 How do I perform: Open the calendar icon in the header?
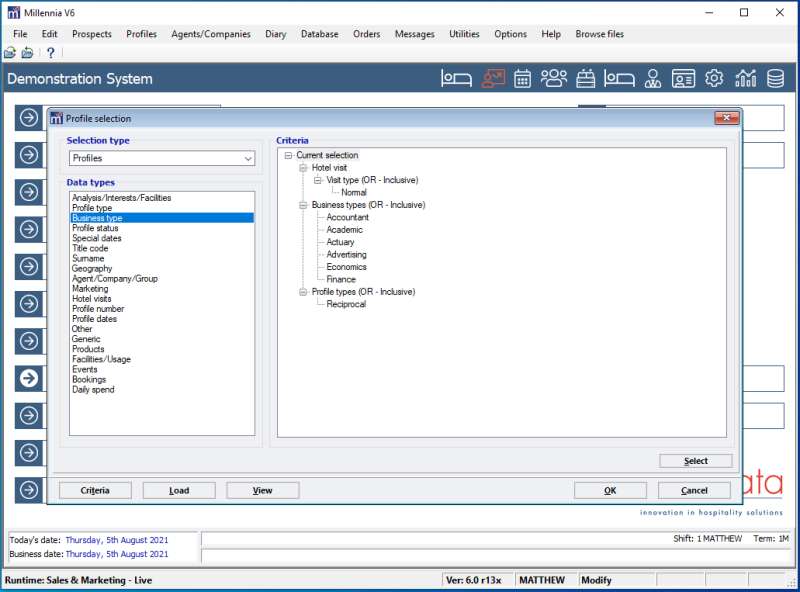522,79
